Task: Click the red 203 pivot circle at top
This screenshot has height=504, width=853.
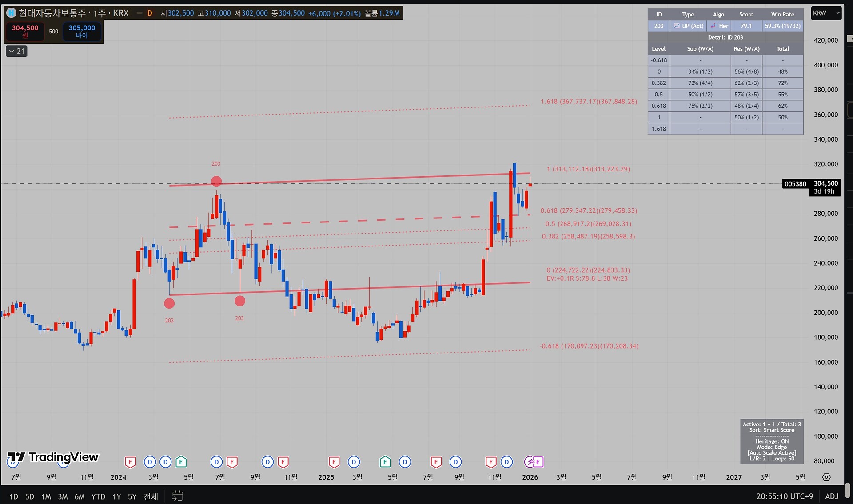Action: pos(216,181)
